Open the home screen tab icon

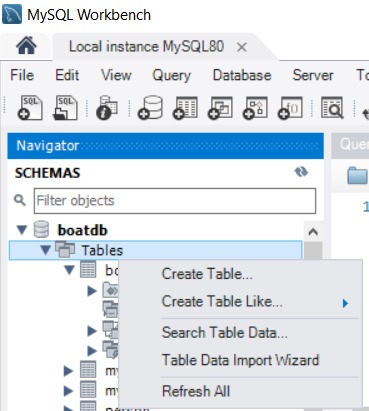(26, 45)
